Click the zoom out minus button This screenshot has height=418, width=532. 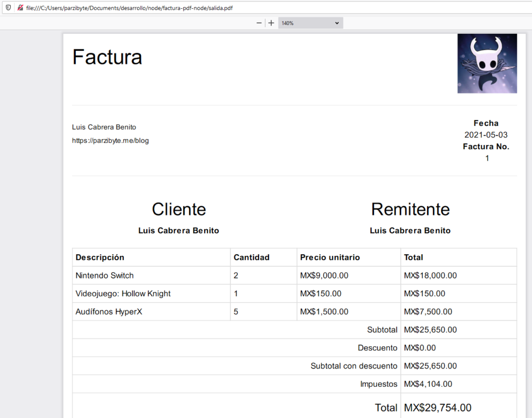point(259,23)
